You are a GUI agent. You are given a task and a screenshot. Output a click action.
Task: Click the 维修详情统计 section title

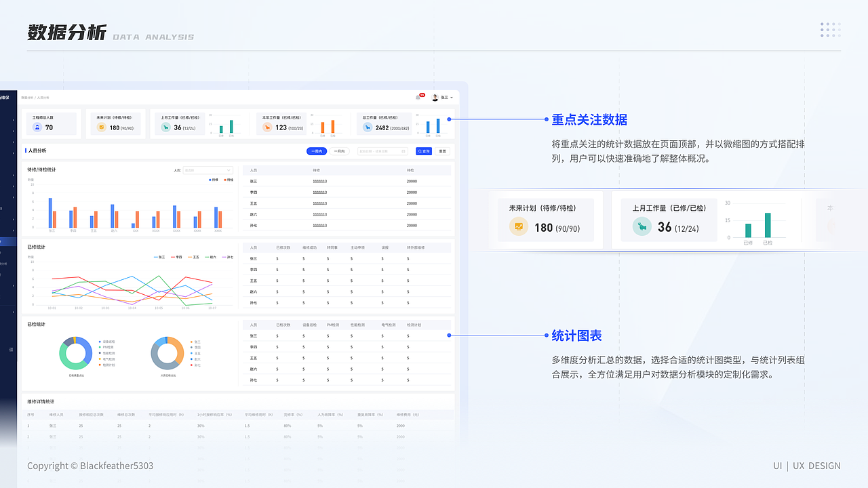tap(41, 402)
